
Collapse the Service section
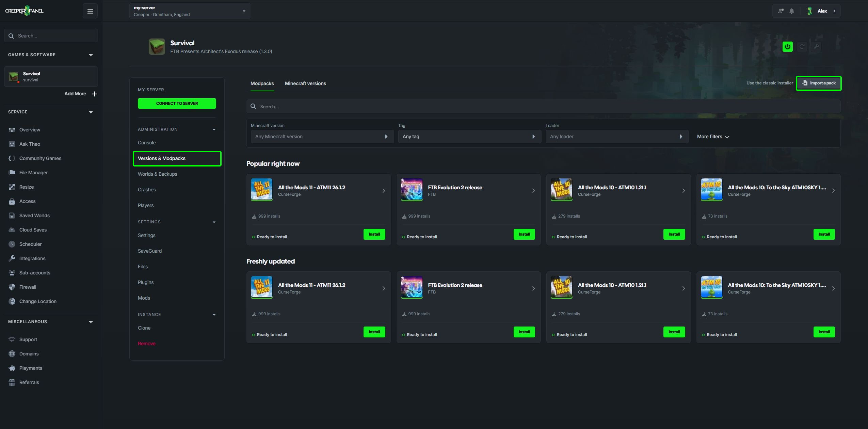pos(91,112)
